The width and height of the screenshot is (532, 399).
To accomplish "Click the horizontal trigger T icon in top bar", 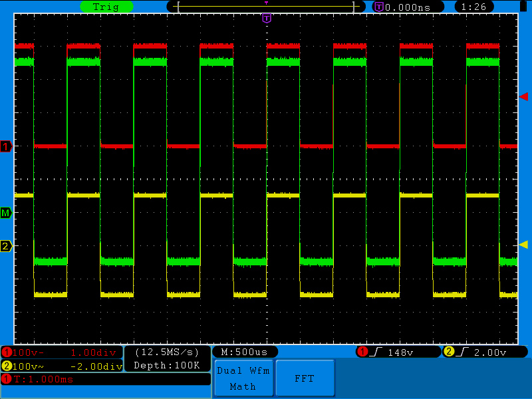I will [379, 7].
